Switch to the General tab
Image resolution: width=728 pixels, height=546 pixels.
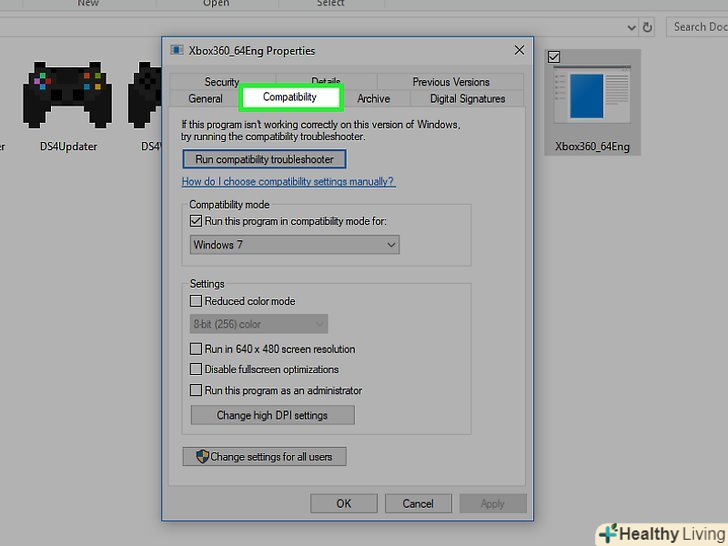(205, 99)
